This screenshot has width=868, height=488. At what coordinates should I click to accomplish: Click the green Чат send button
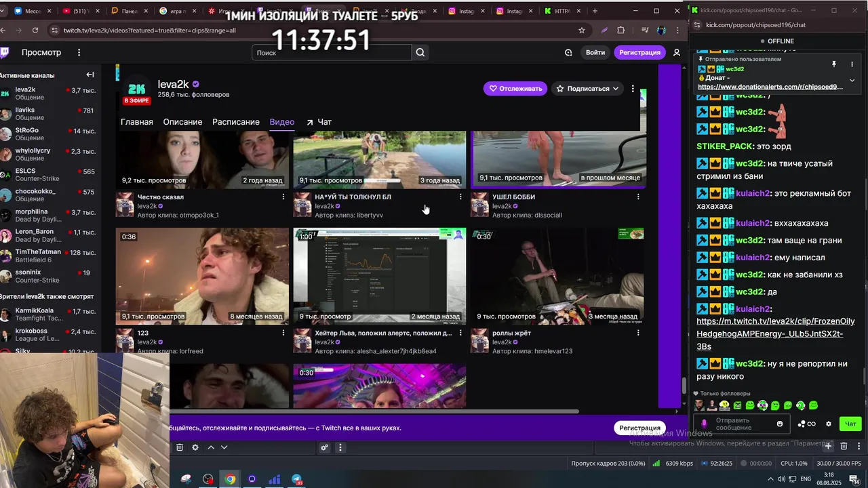tap(850, 424)
